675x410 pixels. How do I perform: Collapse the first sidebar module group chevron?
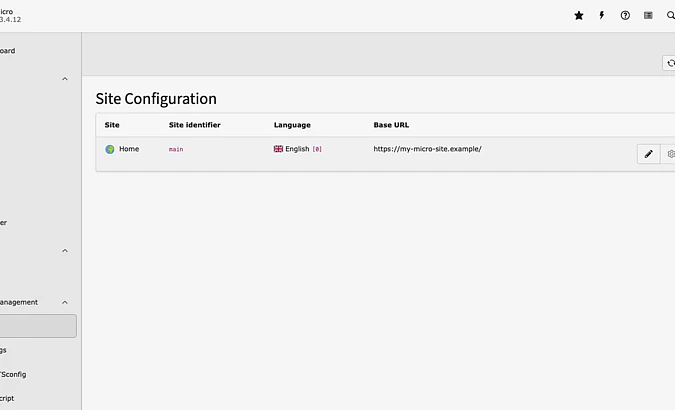coord(65,79)
